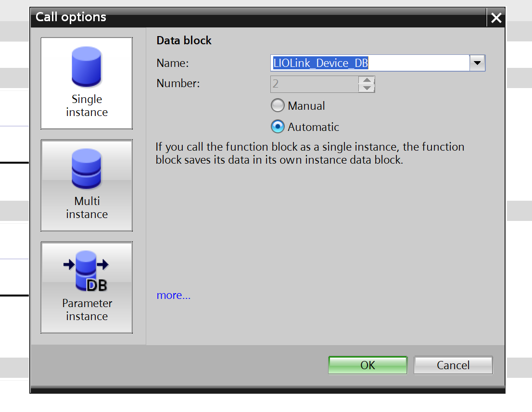Close the Call options dialog with X

[496, 18]
